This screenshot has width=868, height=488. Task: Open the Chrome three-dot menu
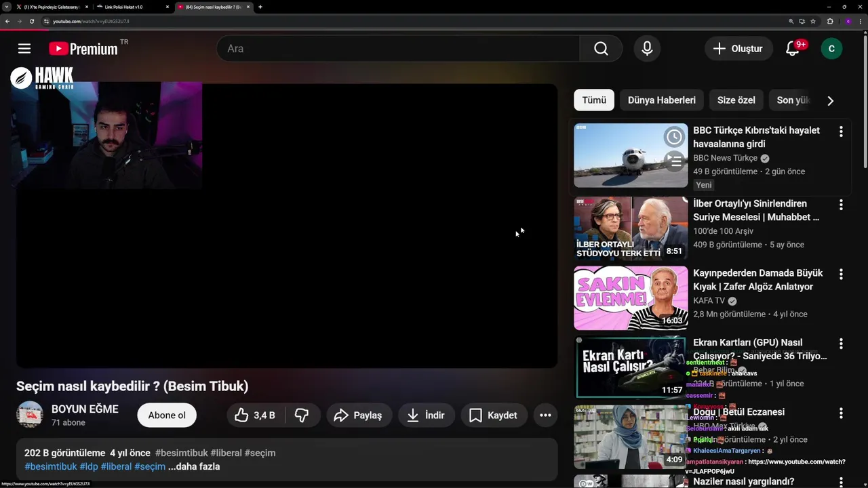click(861, 21)
